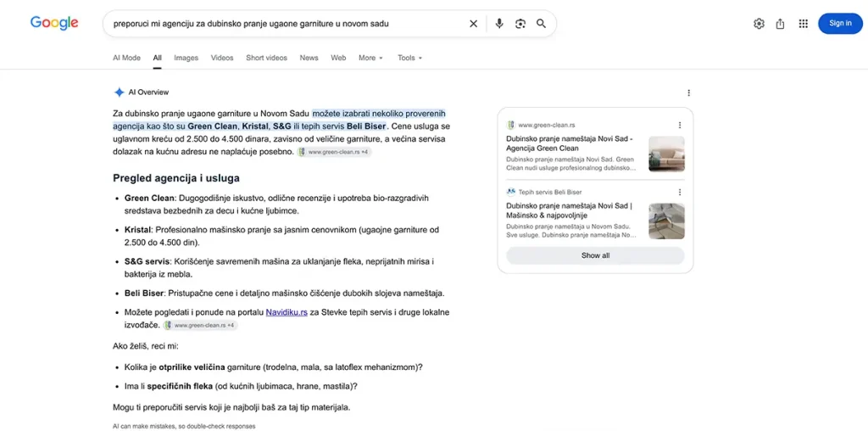Image resolution: width=868 pixels, height=431 pixels.
Task: Switch to Videos tab
Action: 222,58
